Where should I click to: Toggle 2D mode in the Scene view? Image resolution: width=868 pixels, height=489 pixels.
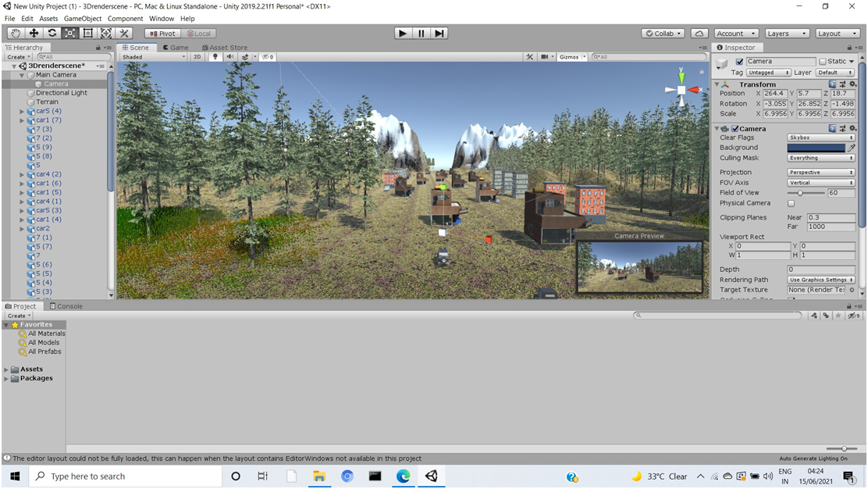coord(197,56)
